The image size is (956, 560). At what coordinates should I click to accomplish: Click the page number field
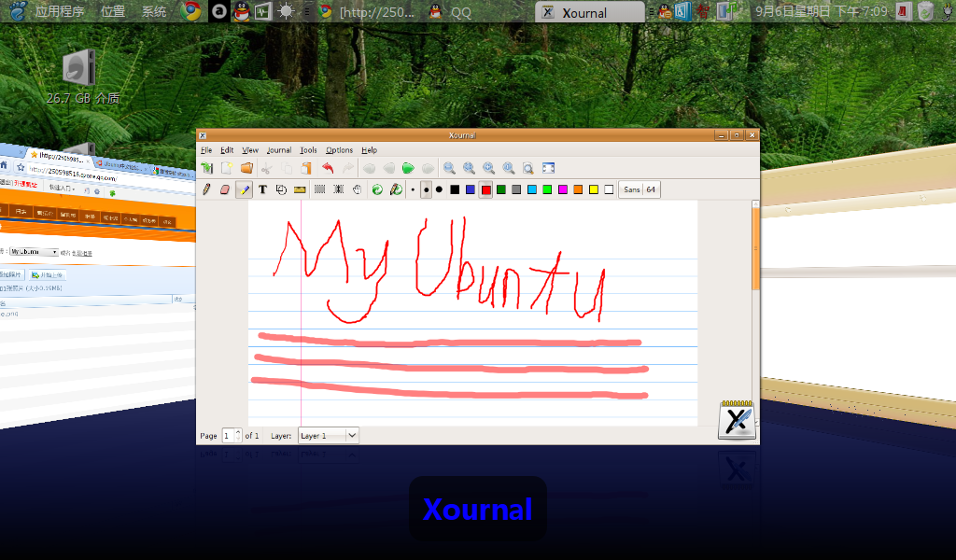point(229,436)
